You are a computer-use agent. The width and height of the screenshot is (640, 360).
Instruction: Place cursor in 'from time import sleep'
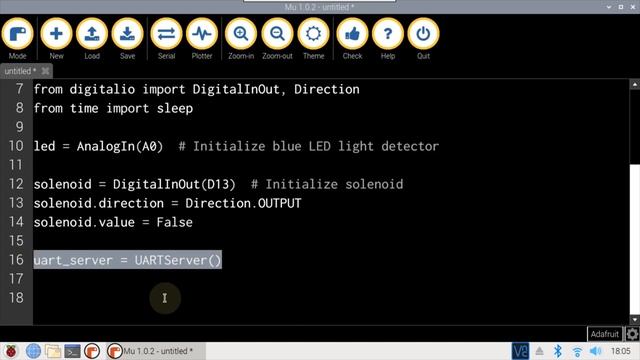(113, 109)
